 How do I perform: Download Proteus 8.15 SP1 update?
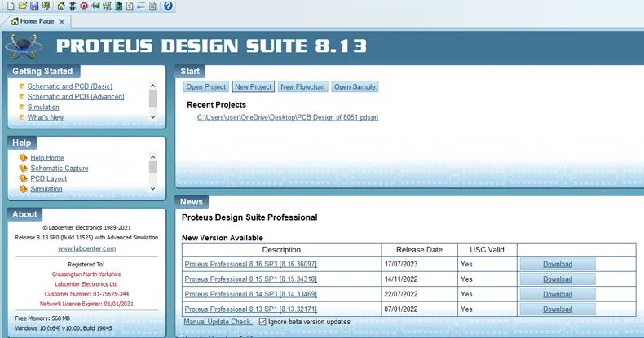coord(558,279)
